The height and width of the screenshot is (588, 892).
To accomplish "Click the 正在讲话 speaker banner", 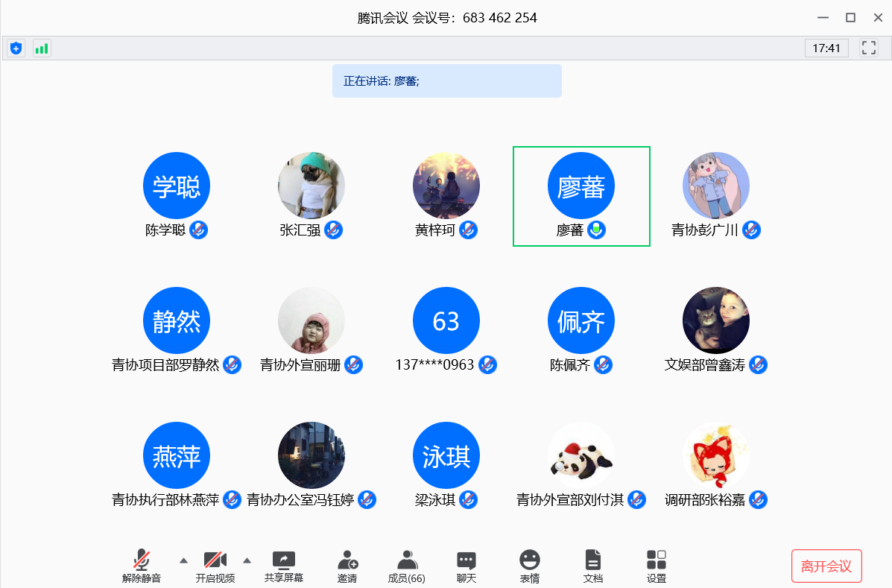I will tap(446, 81).
